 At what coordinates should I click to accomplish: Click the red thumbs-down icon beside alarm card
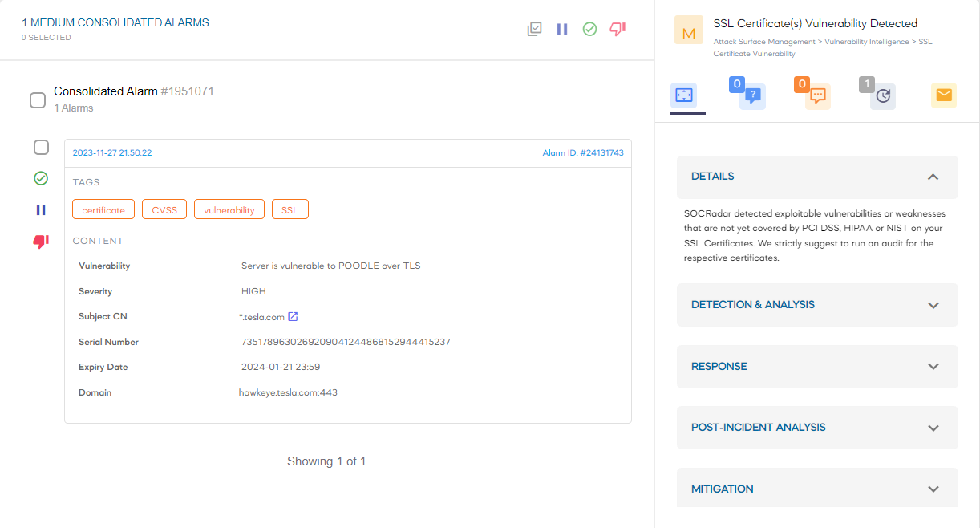pyautogui.click(x=41, y=242)
